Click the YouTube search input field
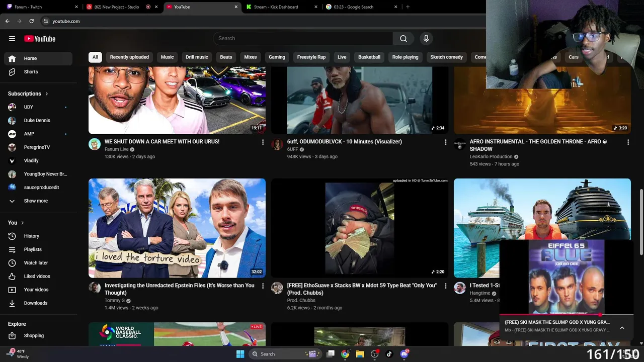This screenshot has height=362, width=644. 303,39
